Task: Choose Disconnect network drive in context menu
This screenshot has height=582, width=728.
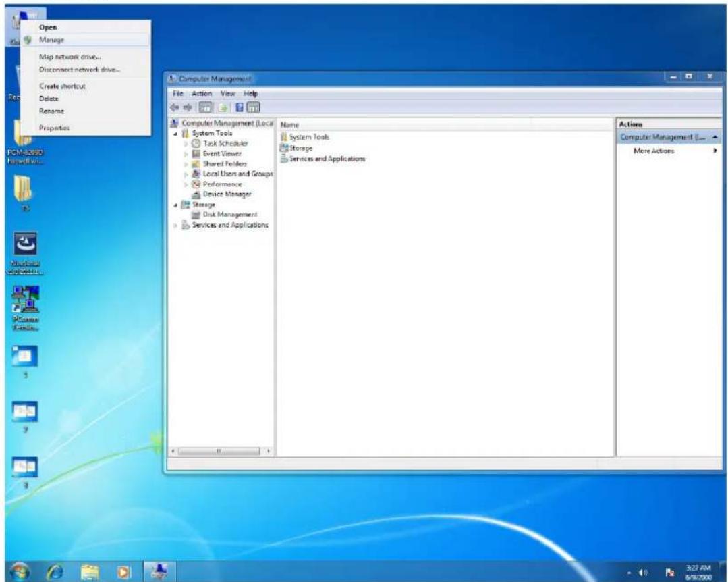Action: [86, 70]
